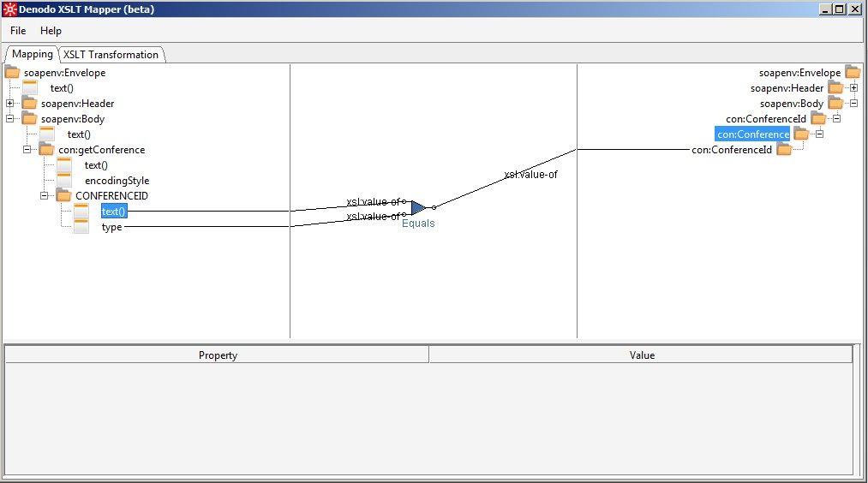Click the Value column header

pyautogui.click(x=641, y=355)
